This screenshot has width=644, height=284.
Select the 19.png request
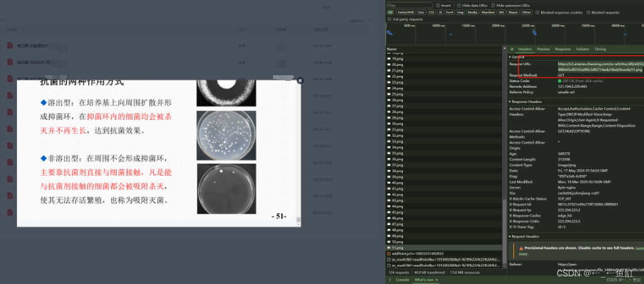click(x=444, y=59)
